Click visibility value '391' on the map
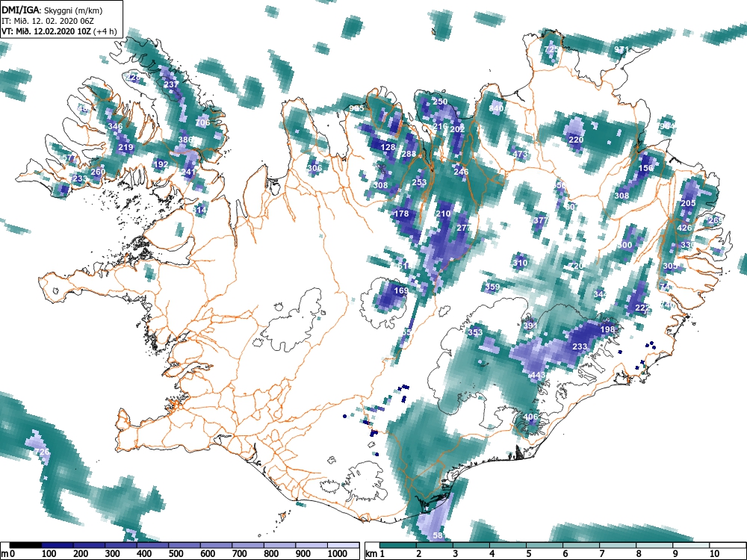Viewport: 747px width, 560px height. [x=530, y=326]
